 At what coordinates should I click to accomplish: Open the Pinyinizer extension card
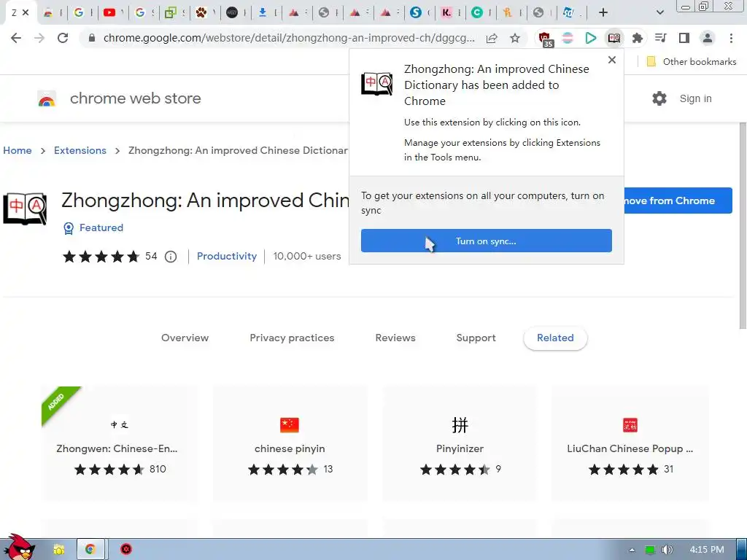click(x=460, y=444)
